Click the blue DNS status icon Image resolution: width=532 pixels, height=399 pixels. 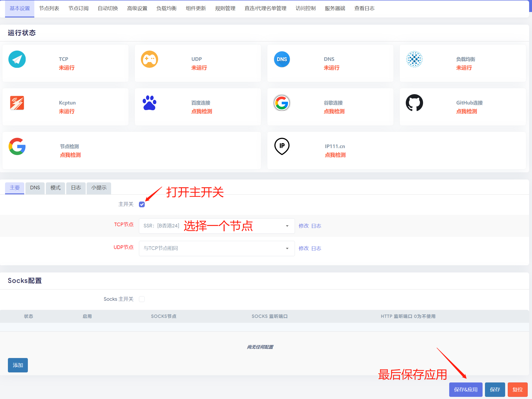coord(282,59)
